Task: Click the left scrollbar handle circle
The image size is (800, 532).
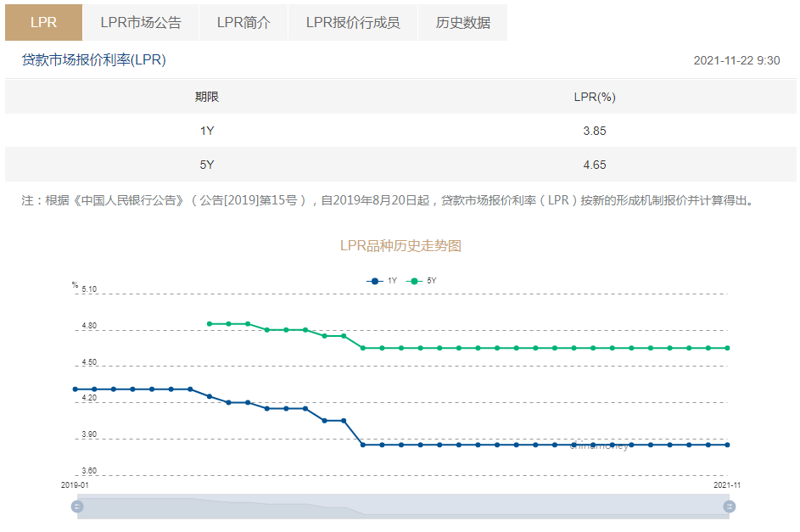Action: click(78, 506)
